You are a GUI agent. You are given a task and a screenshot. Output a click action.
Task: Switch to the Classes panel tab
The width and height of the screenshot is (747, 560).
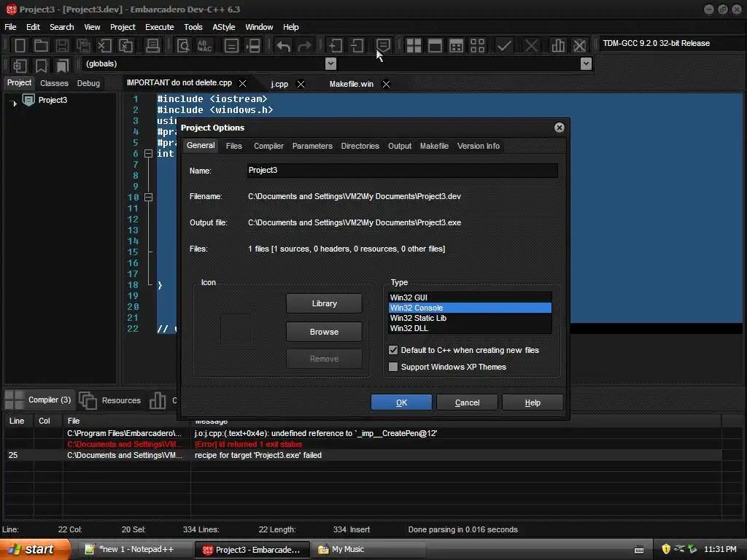tap(54, 83)
